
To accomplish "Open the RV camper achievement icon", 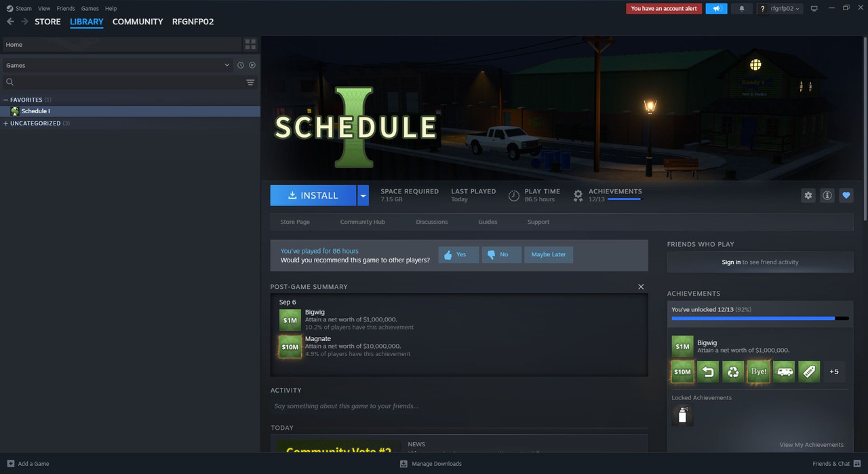I will [x=784, y=372].
